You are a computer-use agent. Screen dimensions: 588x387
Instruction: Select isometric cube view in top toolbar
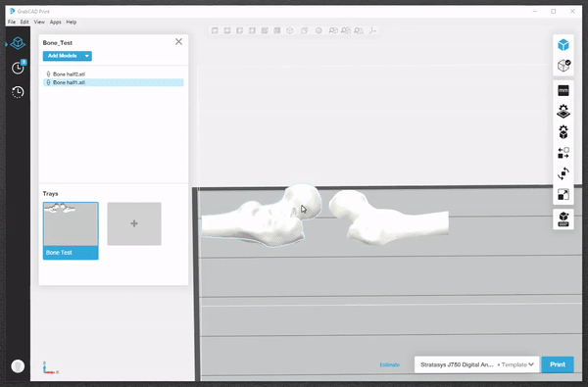click(290, 30)
